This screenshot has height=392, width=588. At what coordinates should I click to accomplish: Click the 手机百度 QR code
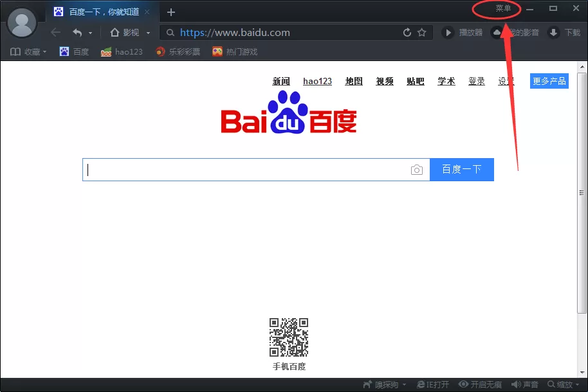289,337
